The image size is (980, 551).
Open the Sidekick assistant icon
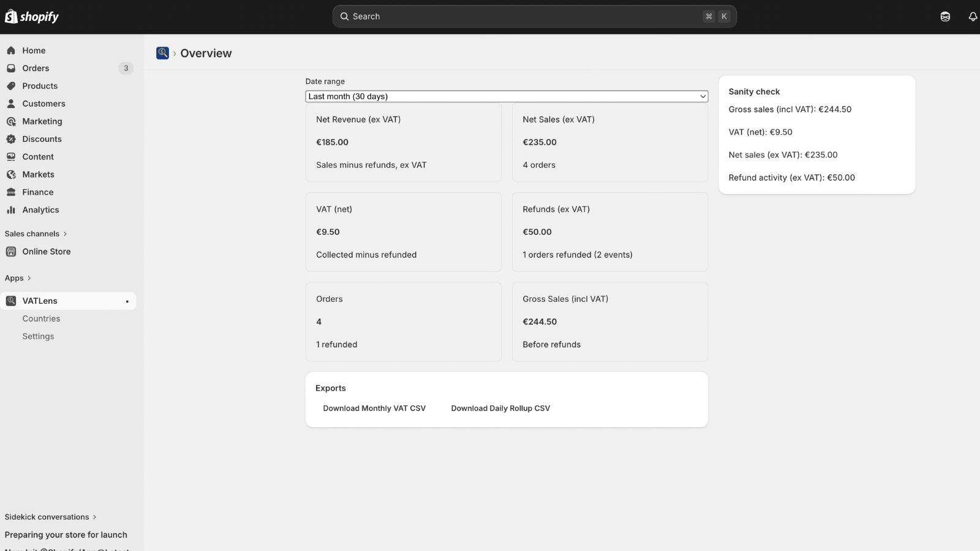(x=945, y=17)
